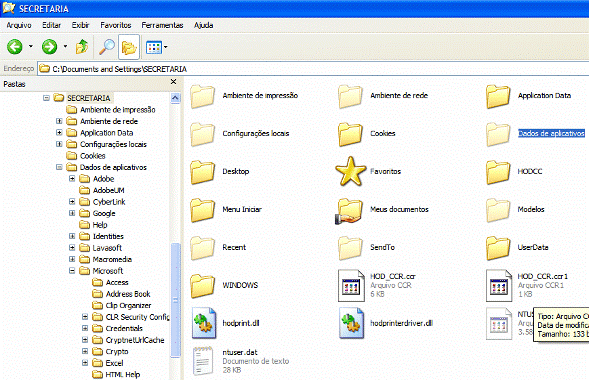Viewport: 589px width, 380px height.
Task: Select the Desktop folder icon
Action: pos(202,172)
